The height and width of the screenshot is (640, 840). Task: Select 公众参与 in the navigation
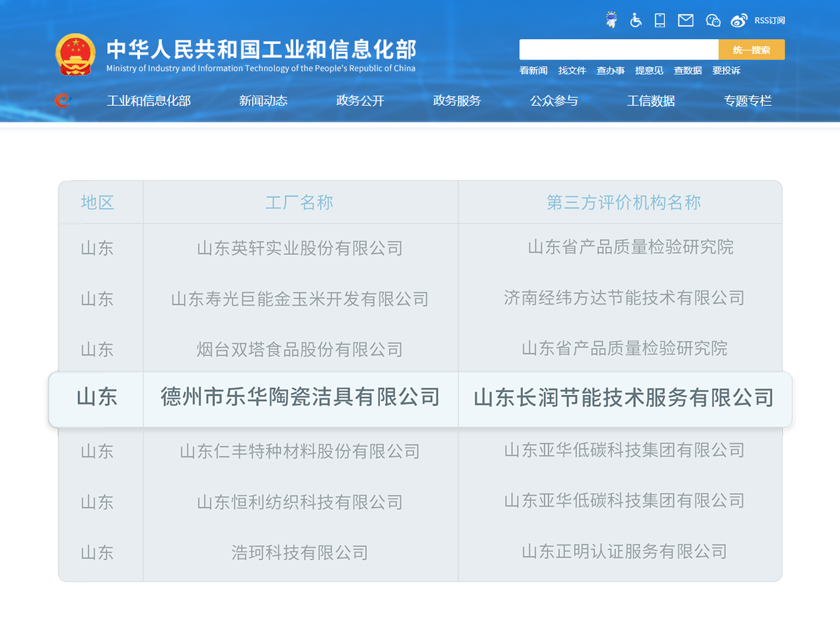tap(554, 101)
